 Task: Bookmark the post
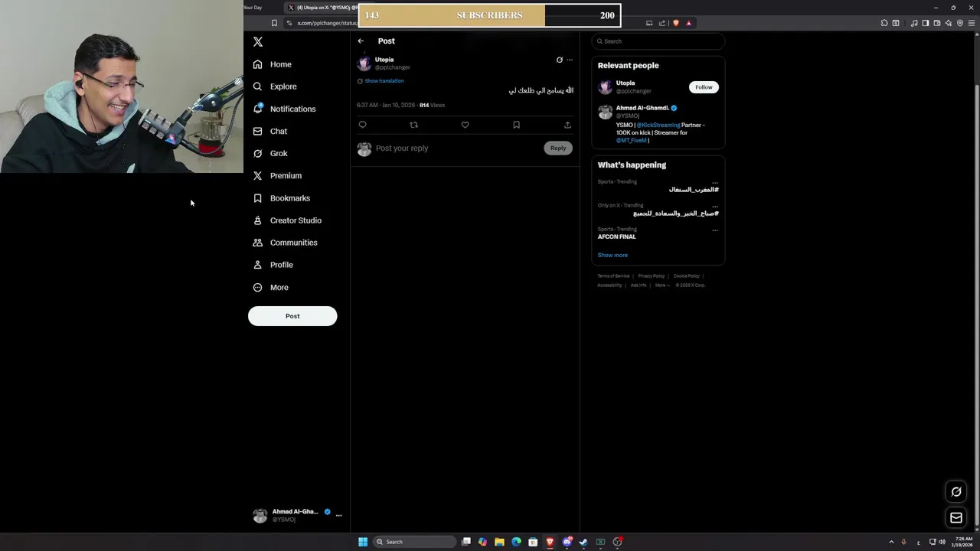coord(516,125)
